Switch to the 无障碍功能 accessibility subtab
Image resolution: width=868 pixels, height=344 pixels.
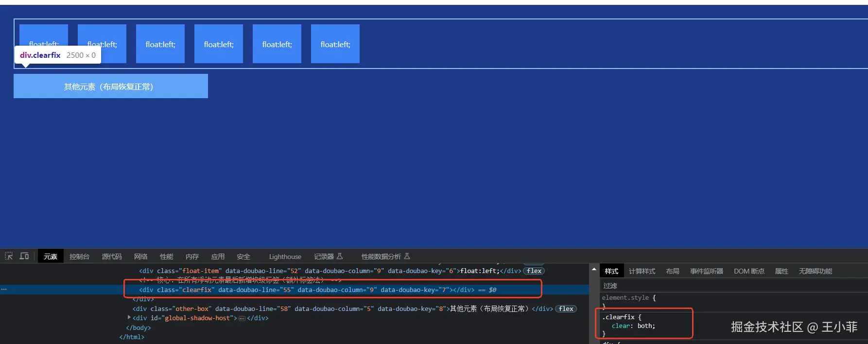pos(816,271)
